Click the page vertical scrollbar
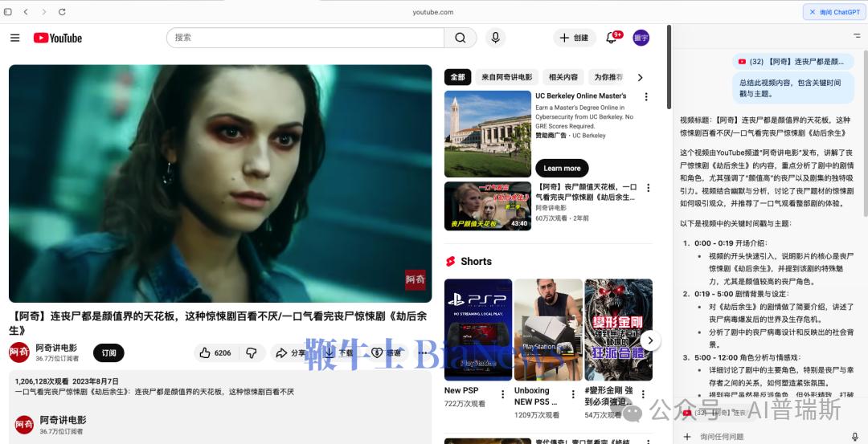The width and height of the screenshot is (868, 444). click(669, 67)
